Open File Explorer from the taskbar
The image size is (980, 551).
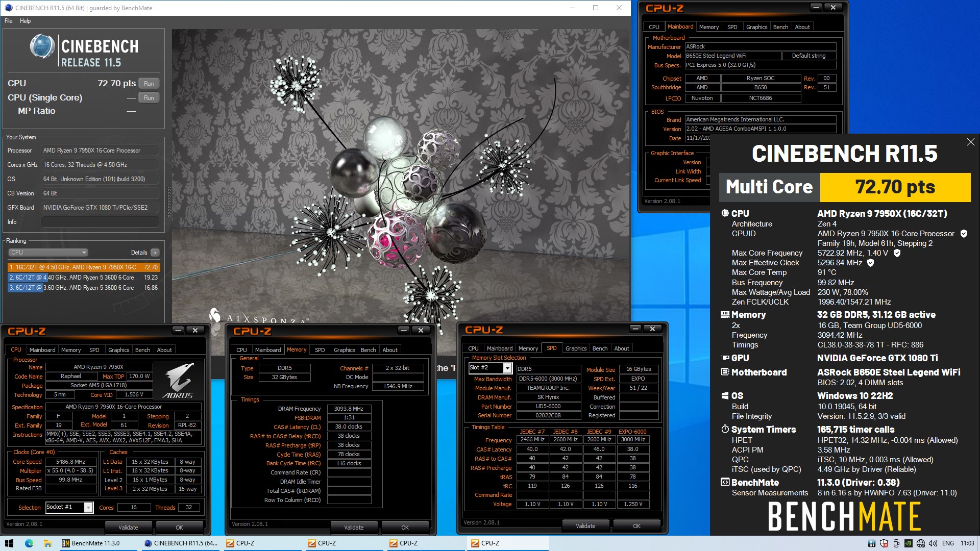[x=47, y=543]
